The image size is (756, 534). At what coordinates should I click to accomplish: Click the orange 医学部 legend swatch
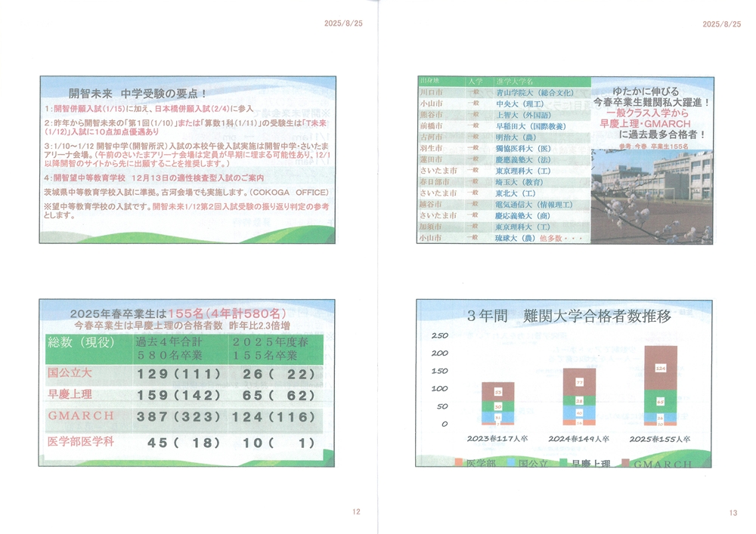[460, 462]
